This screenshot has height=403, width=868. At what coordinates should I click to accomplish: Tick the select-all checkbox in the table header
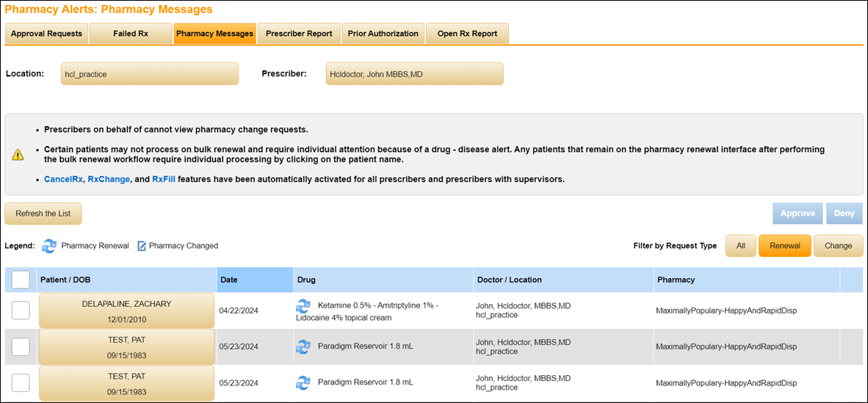21,280
